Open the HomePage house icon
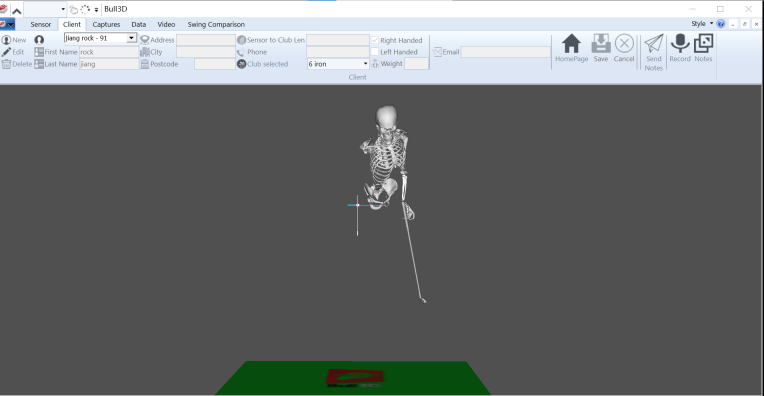The height and width of the screenshot is (396, 764). click(x=571, y=44)
